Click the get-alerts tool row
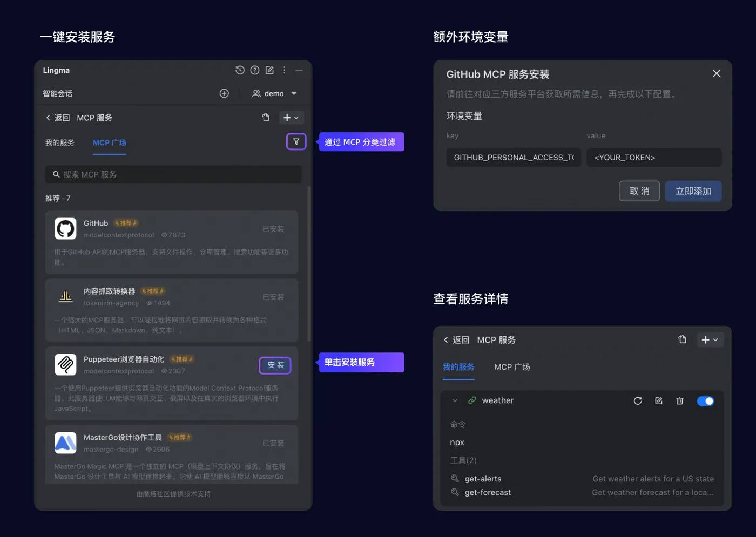 tap(582, 479)
